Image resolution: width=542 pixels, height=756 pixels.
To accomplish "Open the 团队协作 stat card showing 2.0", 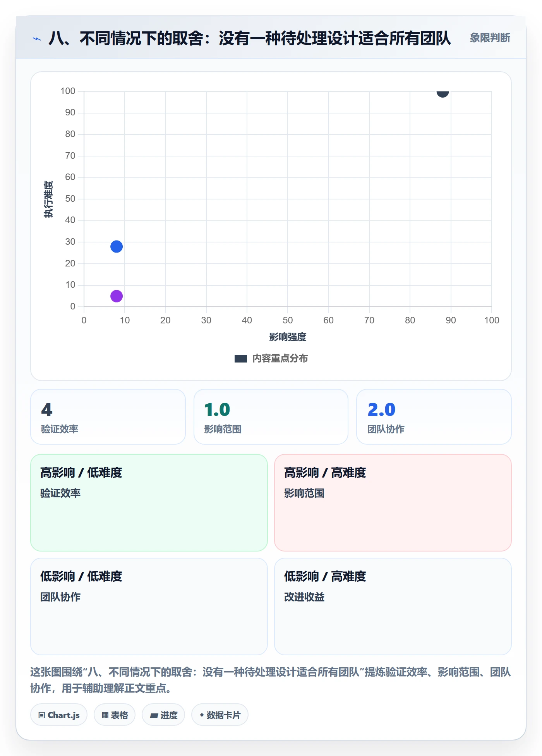I will point(434,417).
